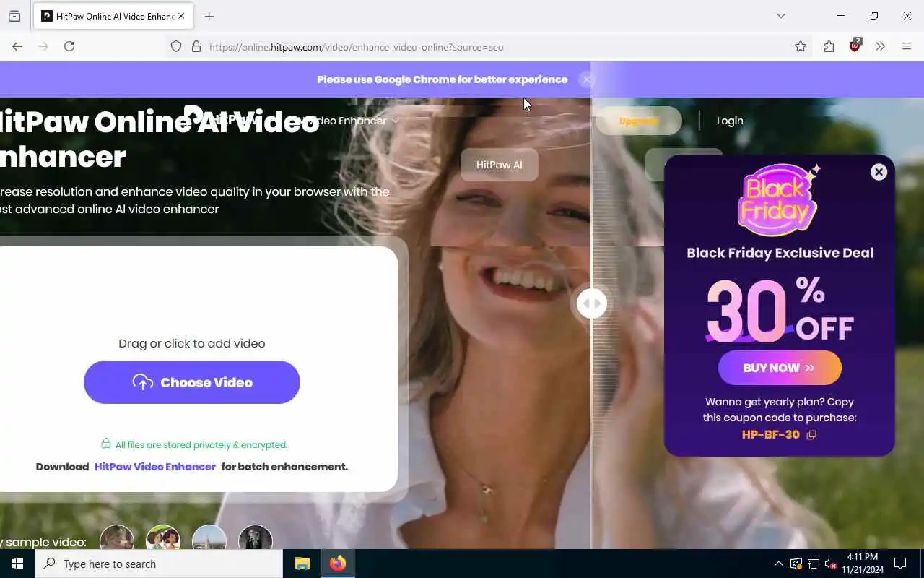Viewport: 924px width, 578px height.
Task: Show hidden system tray icons
Action: [x=778, y=564]
